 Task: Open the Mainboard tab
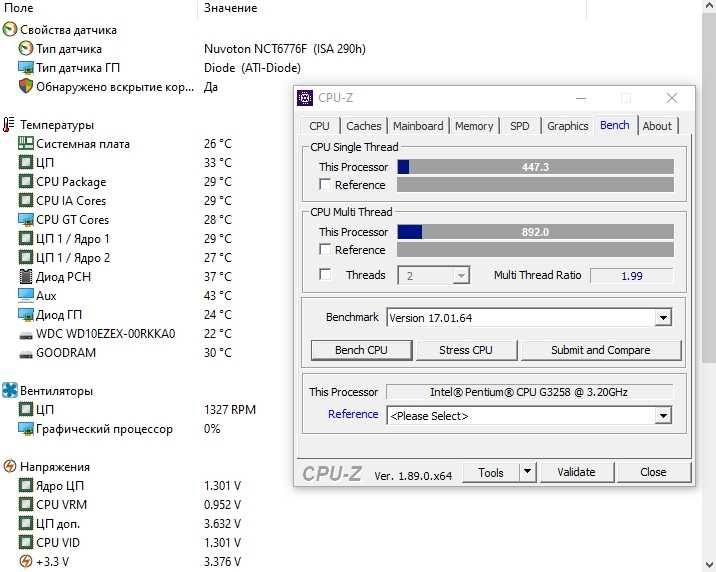[x=418, y=126]
